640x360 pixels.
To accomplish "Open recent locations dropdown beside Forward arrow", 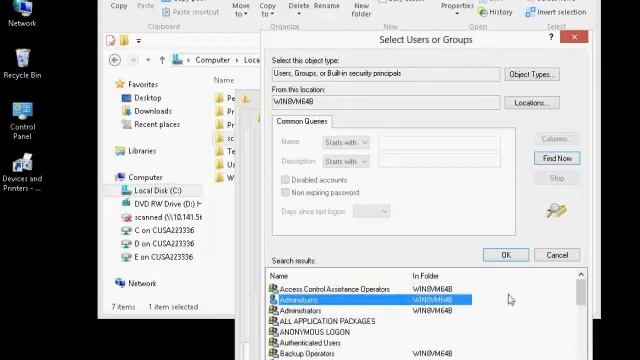I will coord(148,60).
